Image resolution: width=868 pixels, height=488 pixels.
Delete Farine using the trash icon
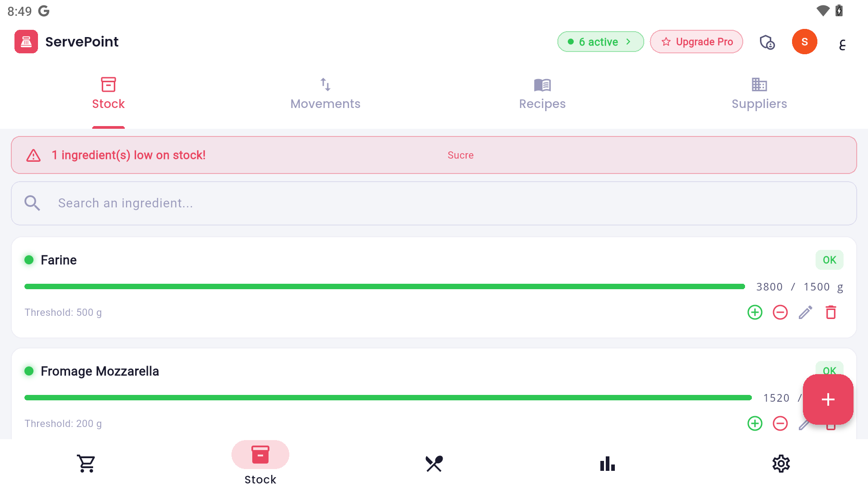tap(830, 312)
